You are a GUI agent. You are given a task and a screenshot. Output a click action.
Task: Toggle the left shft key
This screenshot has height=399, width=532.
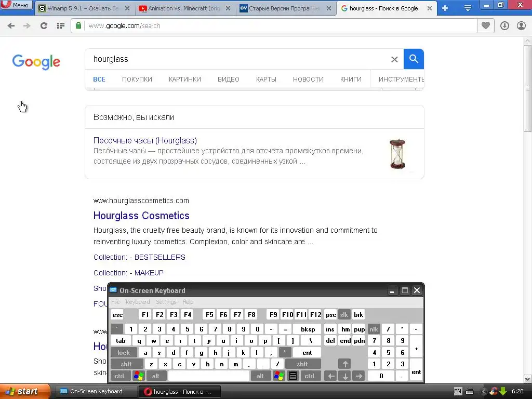(x=126, y=364)
